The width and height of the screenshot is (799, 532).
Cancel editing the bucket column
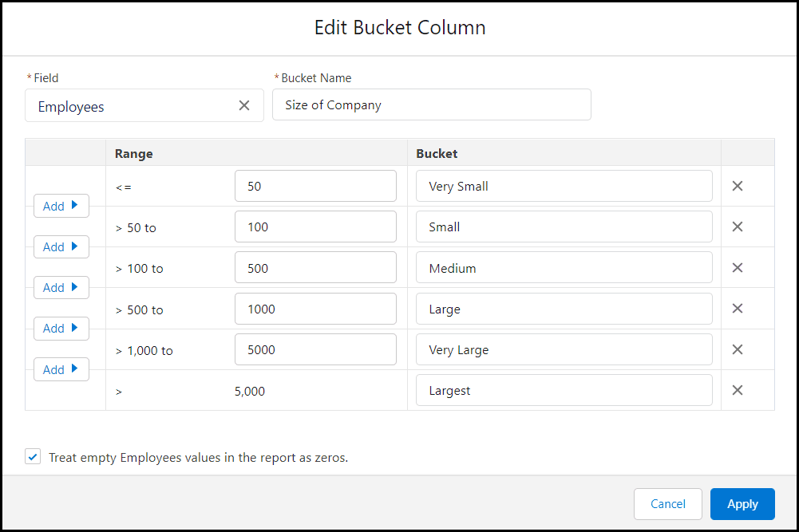point(667,504)
